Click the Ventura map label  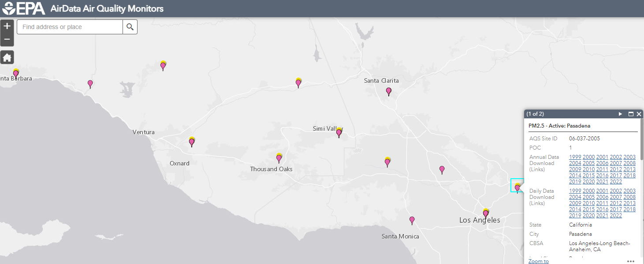tap(144, 132)
